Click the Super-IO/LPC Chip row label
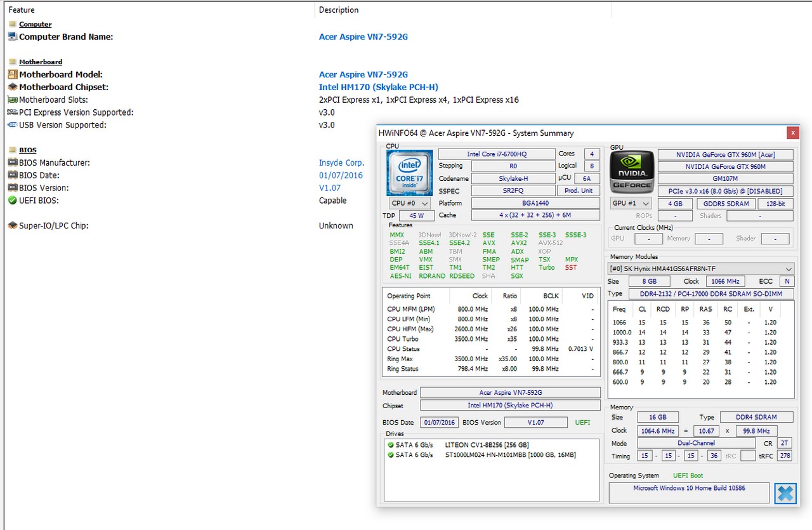812x530 pixels. click(54, 225)
